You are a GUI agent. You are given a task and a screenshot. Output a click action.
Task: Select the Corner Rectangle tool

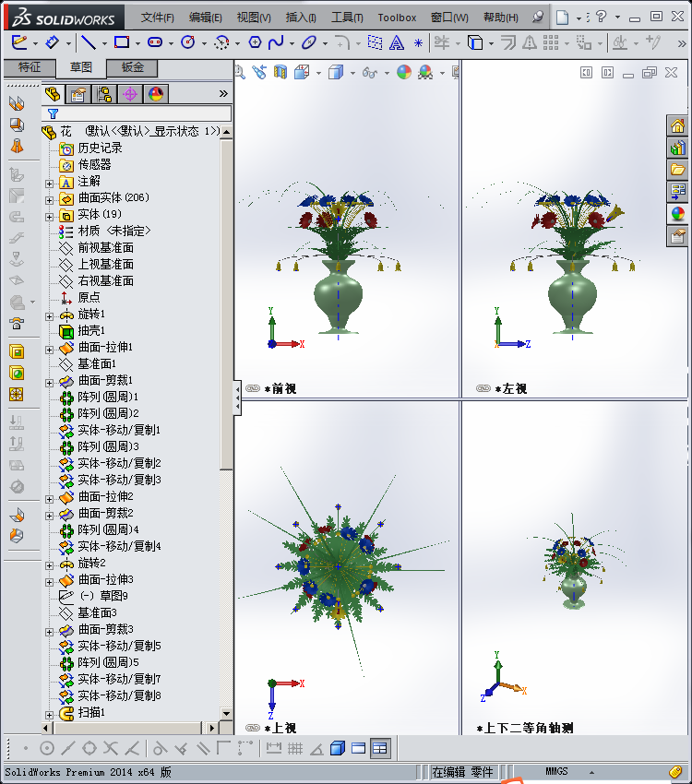point(122,42)
